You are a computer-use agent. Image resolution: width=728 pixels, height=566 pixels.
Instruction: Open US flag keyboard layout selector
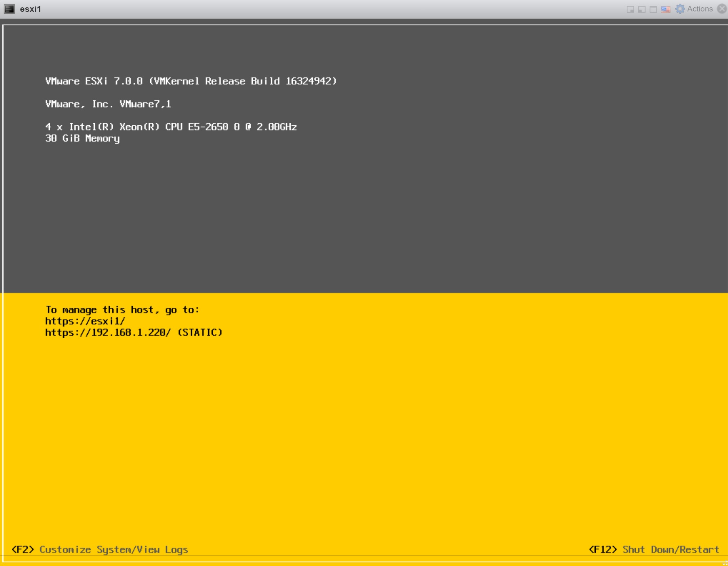666,9
